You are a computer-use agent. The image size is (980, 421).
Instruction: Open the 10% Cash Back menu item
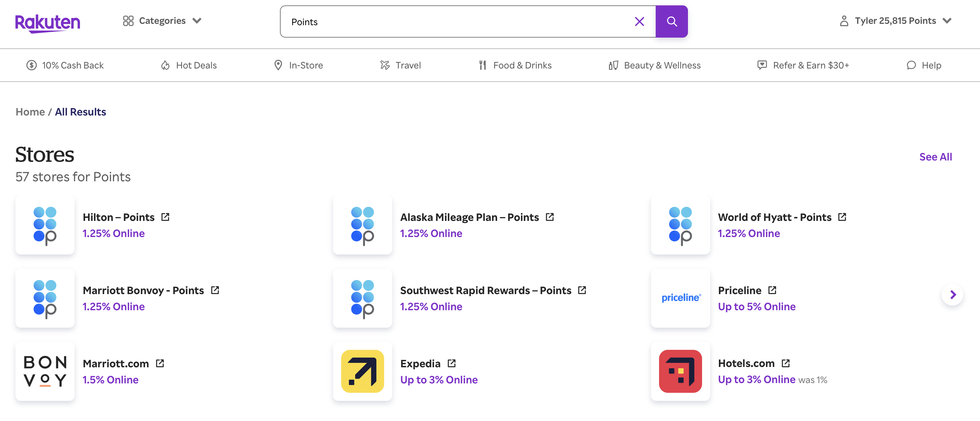(65, 65)
